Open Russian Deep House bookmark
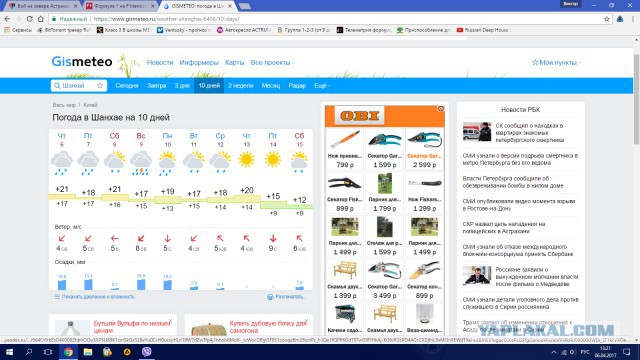The height and width of the screenshot is (360, 640). tap(483, 30)
